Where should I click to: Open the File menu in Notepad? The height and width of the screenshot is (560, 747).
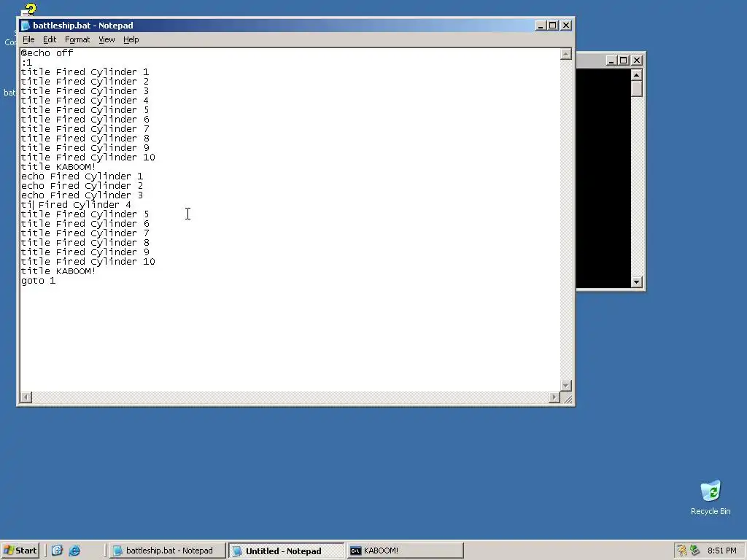[28, 39]
